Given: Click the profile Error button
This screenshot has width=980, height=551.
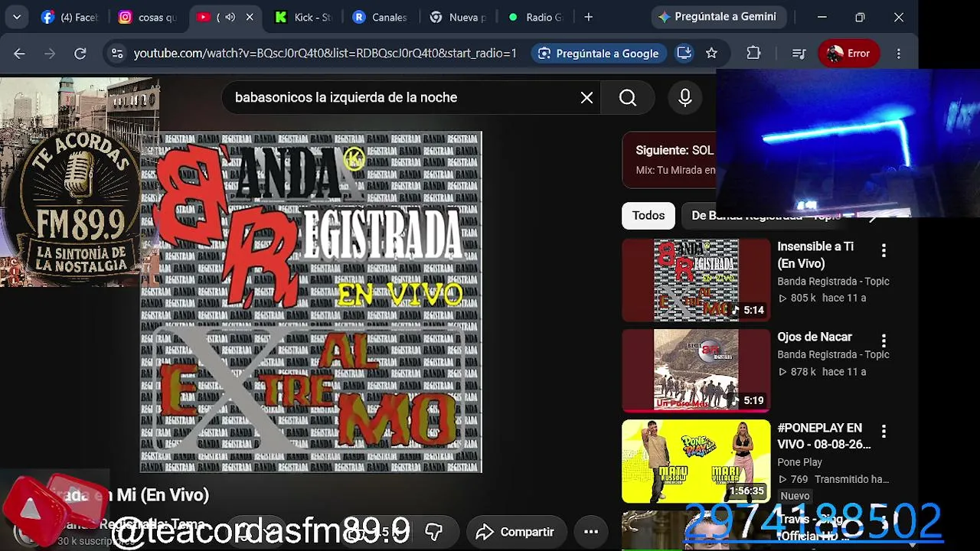Looking at the screenshot, I should [849, 54].
